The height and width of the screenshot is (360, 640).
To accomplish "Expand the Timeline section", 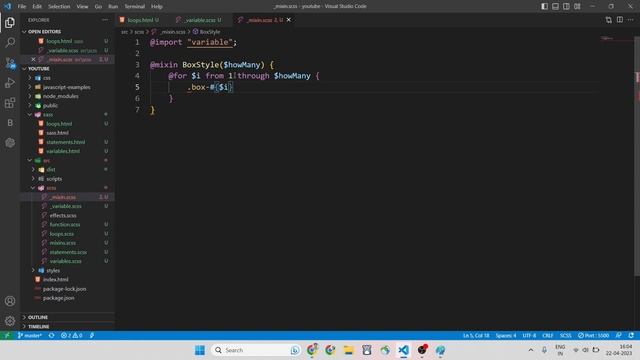I will tap(38, 327).
